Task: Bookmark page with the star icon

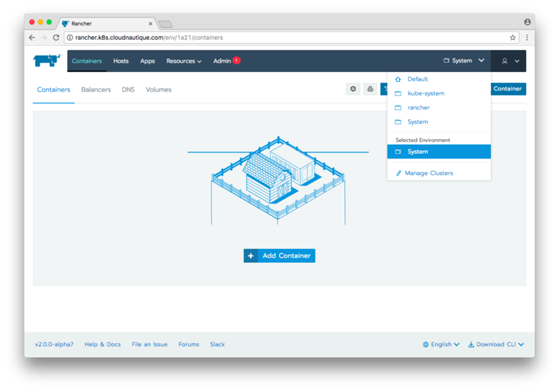Action: coord(512,37)
